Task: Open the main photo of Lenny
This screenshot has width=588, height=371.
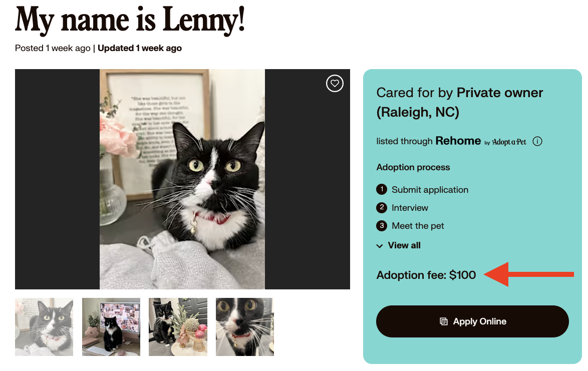Action: [182, 179]
